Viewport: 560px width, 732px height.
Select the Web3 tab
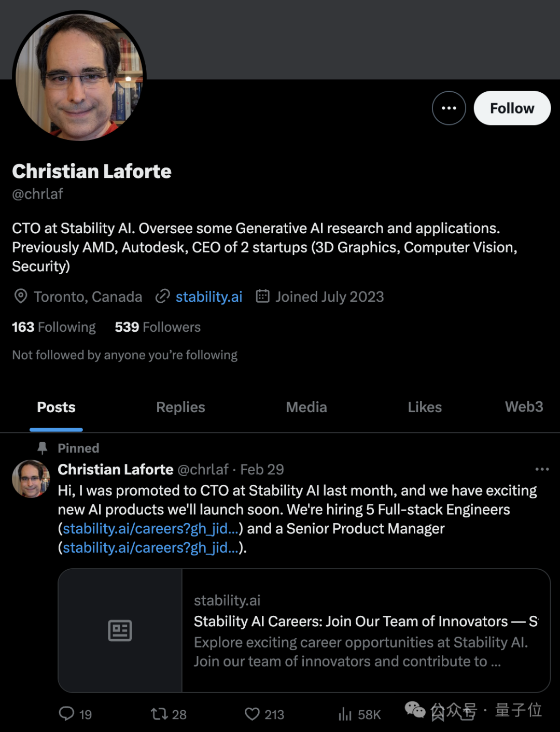(x=524, y=406)
